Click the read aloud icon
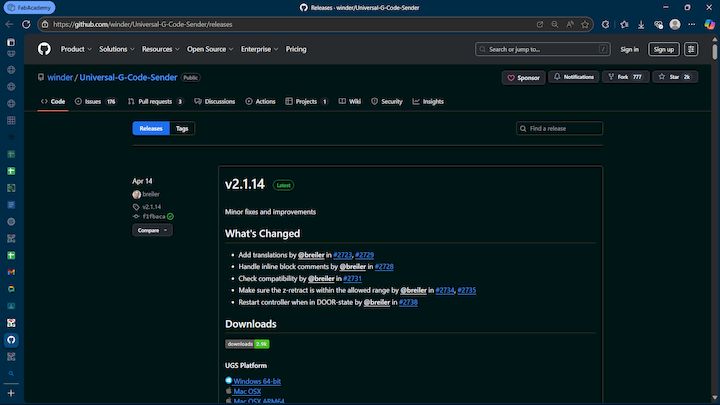Image resolution: width=720 pixels, height=405 pixels. pos(570,24)
